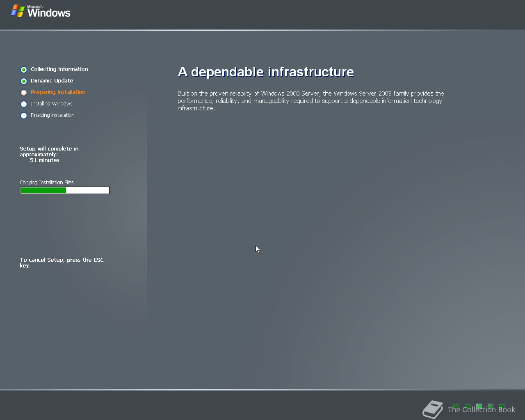Click the Installing Windows step bullet
The height and width of the screenshot is (420, 525).
coord(24,104)
